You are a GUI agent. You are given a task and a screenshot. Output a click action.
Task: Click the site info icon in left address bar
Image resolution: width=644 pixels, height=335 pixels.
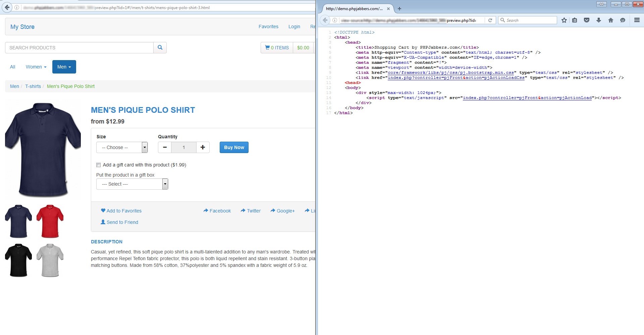17,7
